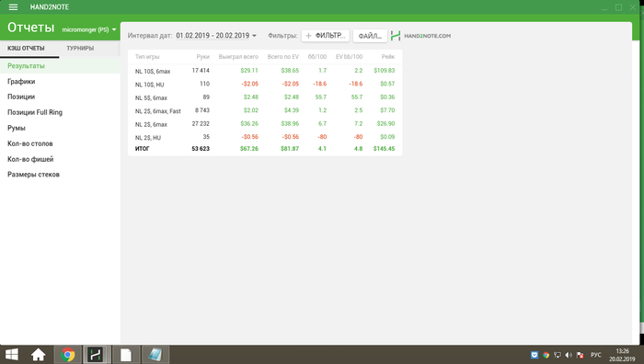Open network status tray icon
Screen dimensions: 644x364
coord(558,355)
